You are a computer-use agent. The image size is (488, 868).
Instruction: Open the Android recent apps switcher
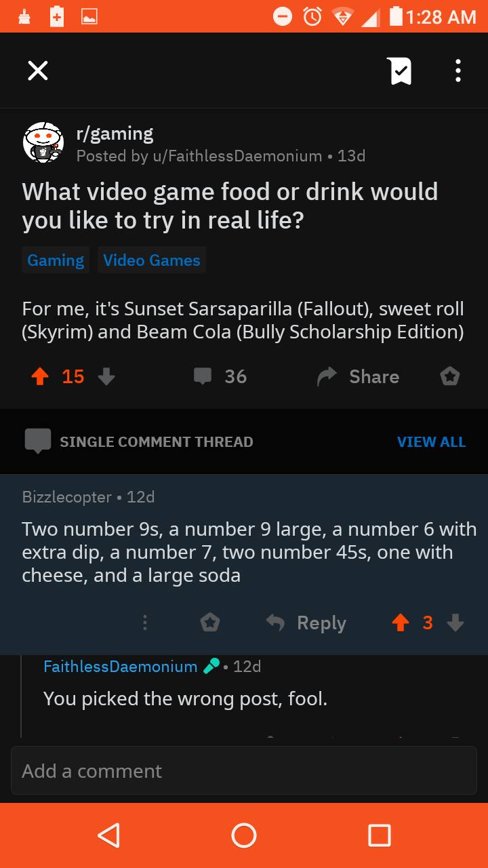pos(379,835)
